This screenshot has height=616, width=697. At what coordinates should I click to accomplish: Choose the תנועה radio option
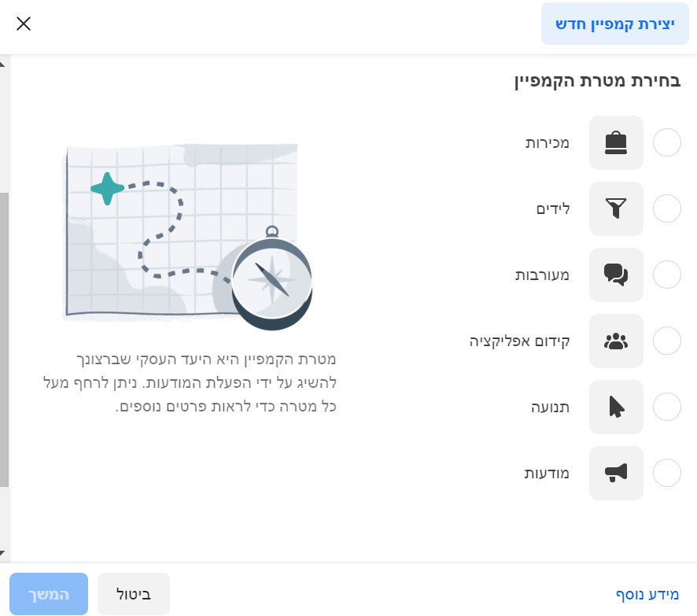tap(667, 408)
